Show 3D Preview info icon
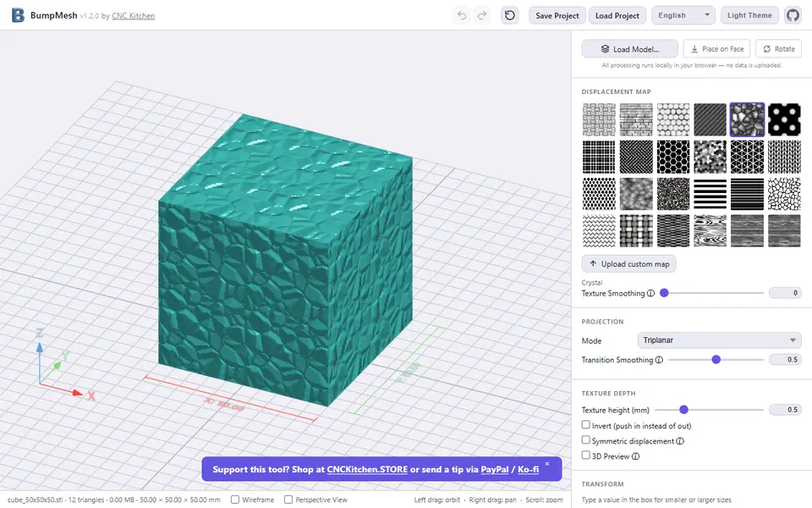Screen dimensions: 812x508 pos(635,456)
